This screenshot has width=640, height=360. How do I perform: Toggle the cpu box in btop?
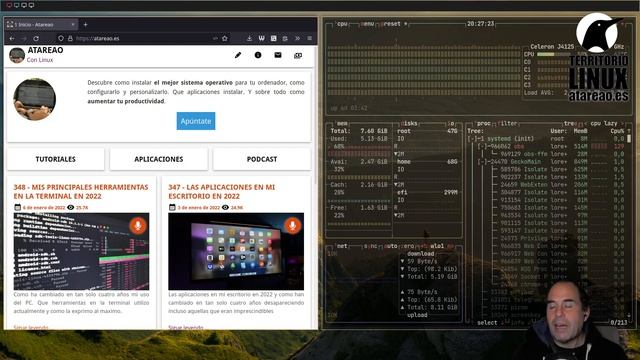[x=342, y=24]
